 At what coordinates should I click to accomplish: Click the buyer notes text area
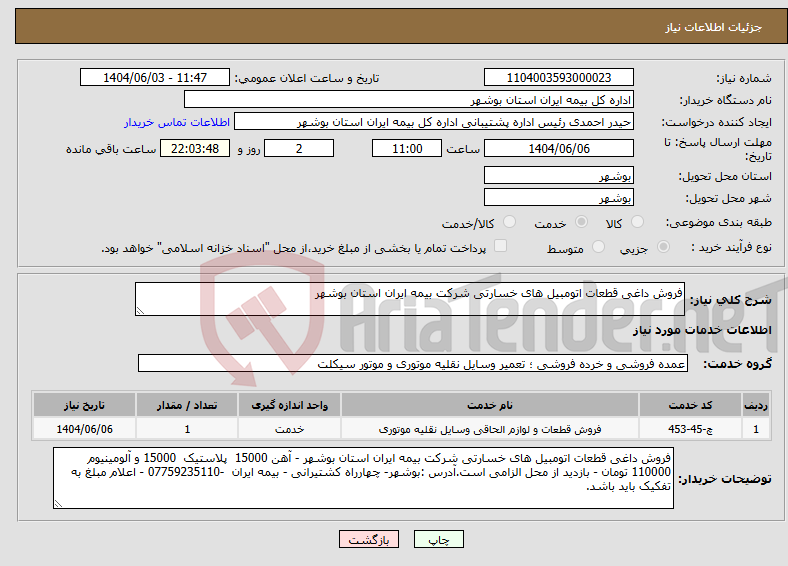coord(363,478)
